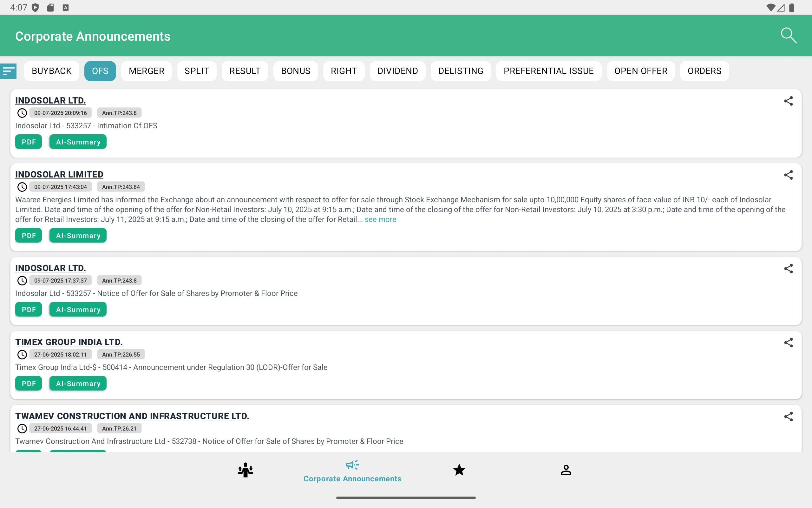812x508 pixels.
Task: Tap clock icon next to 09-07-2025 20:09:16
Action: [22, 113]
